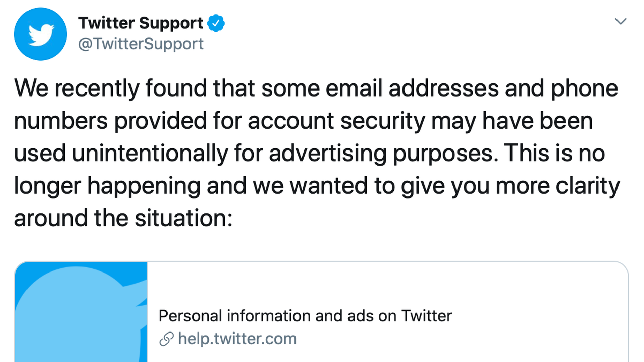Click "Personal information and ads on Twitter" title
Screen dimensions: 644x362
305,316
